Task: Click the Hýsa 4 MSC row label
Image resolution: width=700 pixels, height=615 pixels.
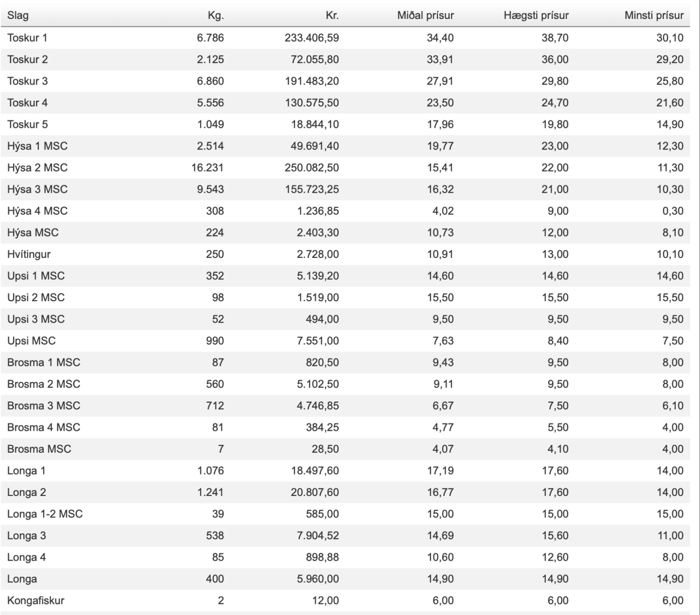Action: [37, 211]
